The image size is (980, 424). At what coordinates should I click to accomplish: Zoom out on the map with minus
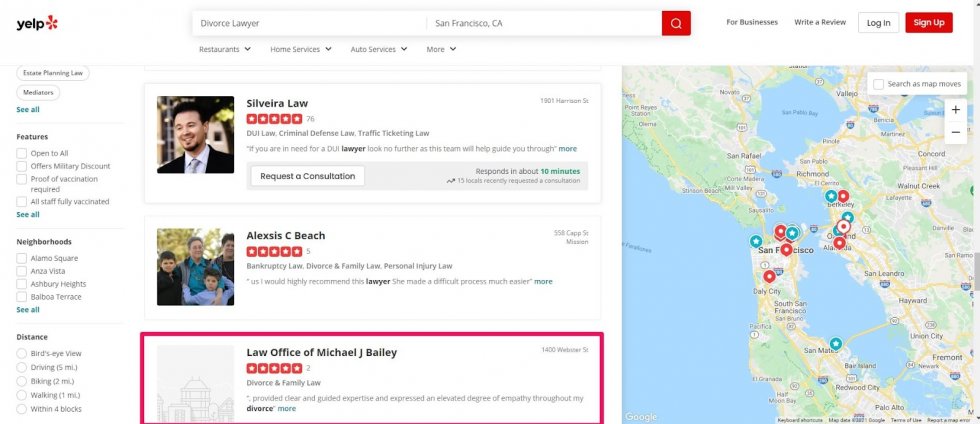coord(956,133)
